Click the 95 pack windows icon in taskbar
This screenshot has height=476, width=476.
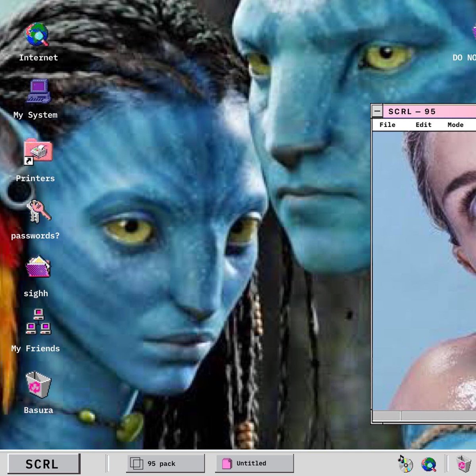click(136, 463)
